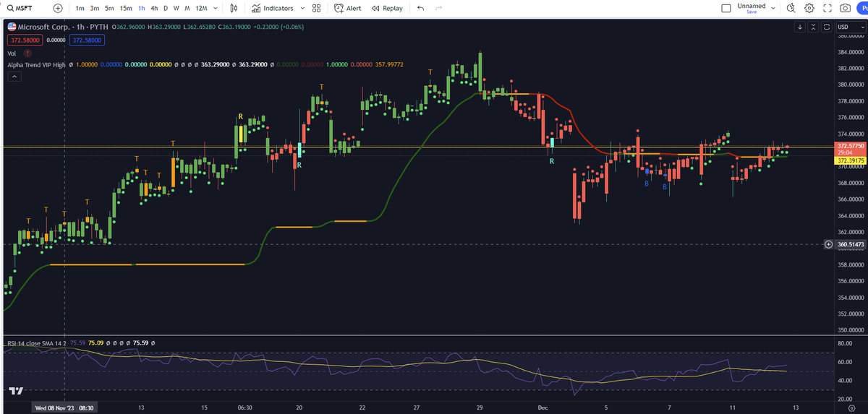
Task: Click the blue 372.58000 buy price box
Action: 87,40
